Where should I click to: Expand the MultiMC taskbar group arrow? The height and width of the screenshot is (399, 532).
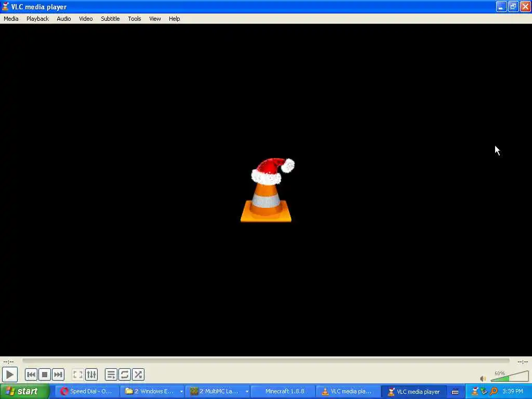pyautogui.click(x=247, y=392)
